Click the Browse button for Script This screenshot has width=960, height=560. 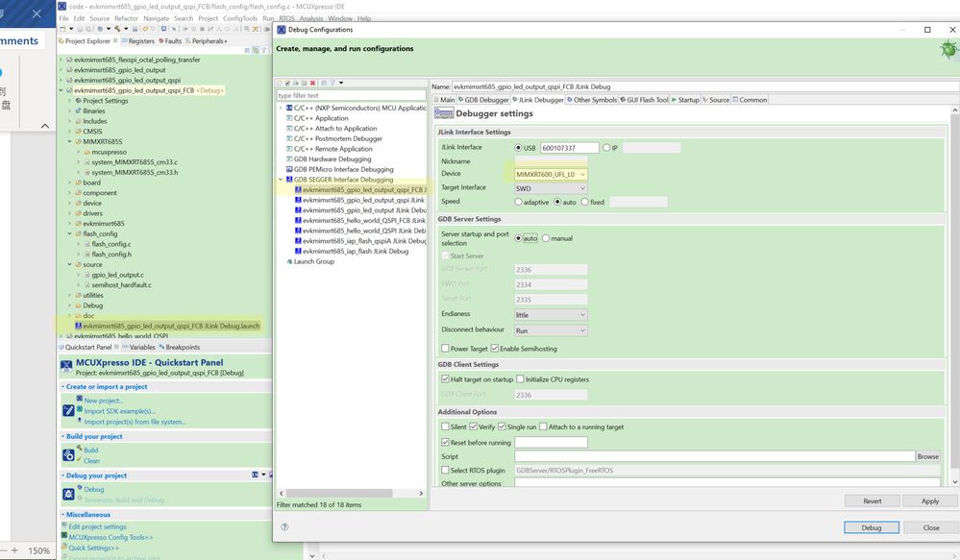pos(927,456)
